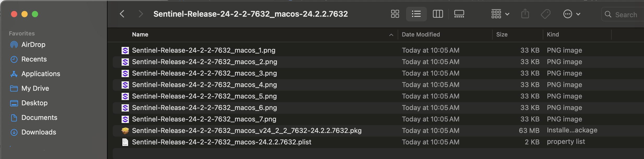Click the Tags toolbar icon
Screen dimensions: 644x159
pos(546,14)
